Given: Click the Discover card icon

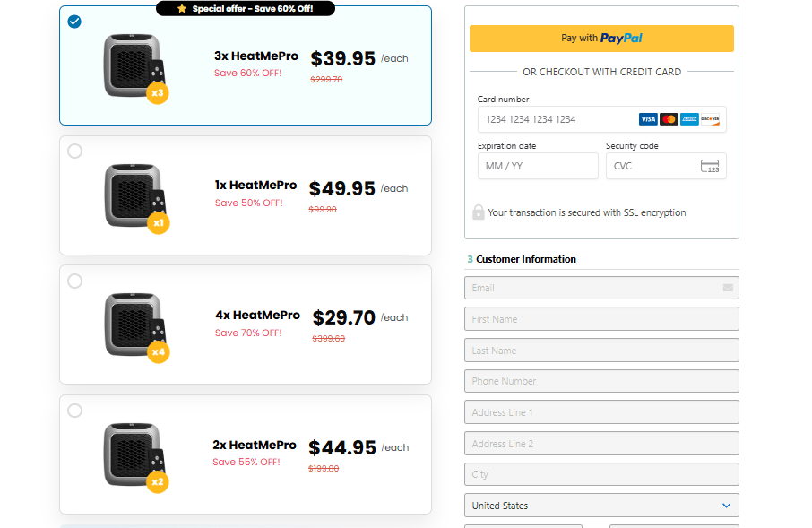Looking at the screenshot, I should coord(709,118).
